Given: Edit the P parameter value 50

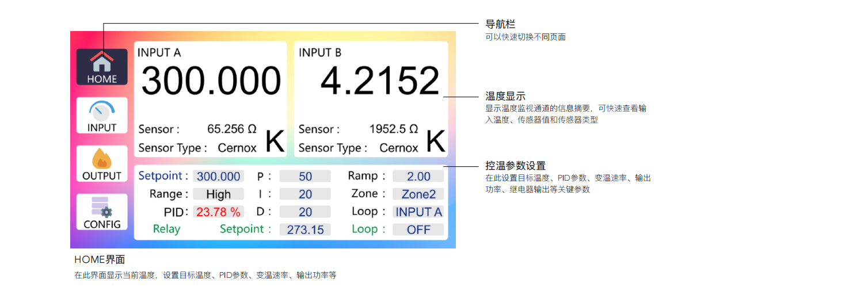Looking at the screenshot, I should 305,176.
